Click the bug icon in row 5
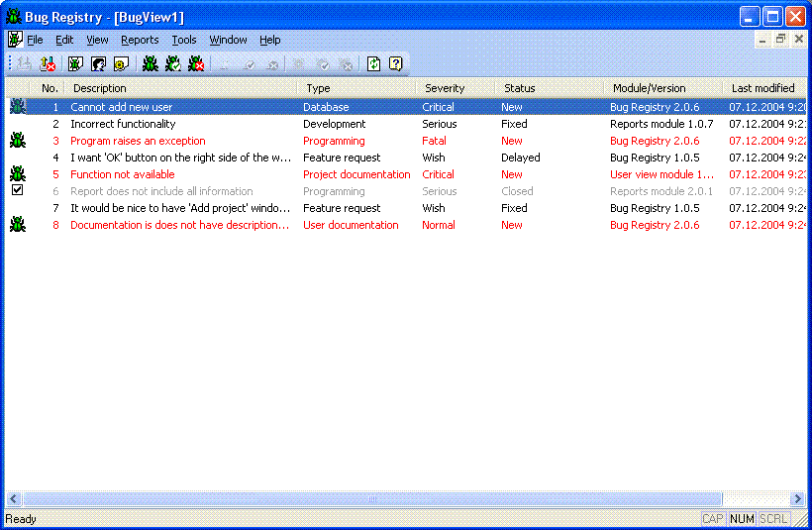Viewport: 812px width, 530px height. (x=18, y=174)
